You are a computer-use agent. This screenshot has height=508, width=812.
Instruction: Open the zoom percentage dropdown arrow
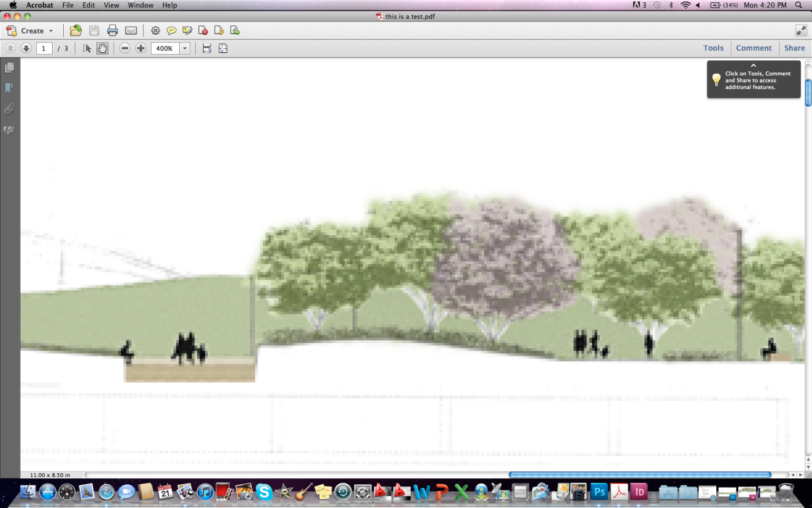click(x=185, y=48)
